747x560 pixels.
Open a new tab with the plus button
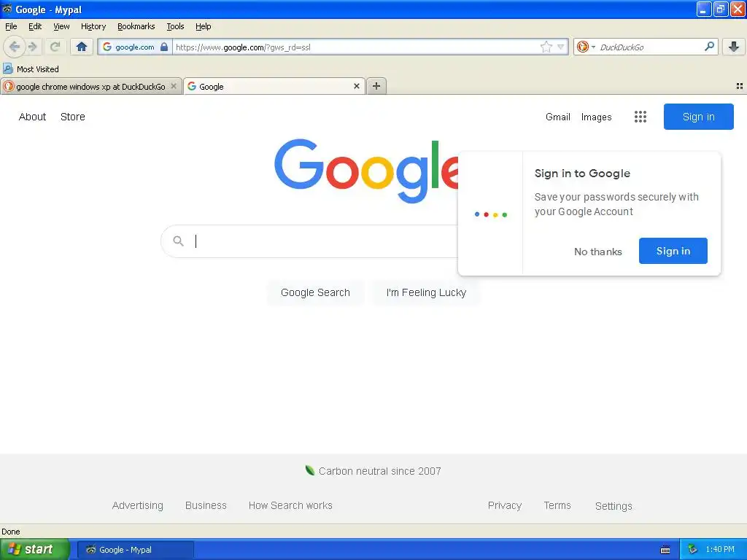(376, 86)
